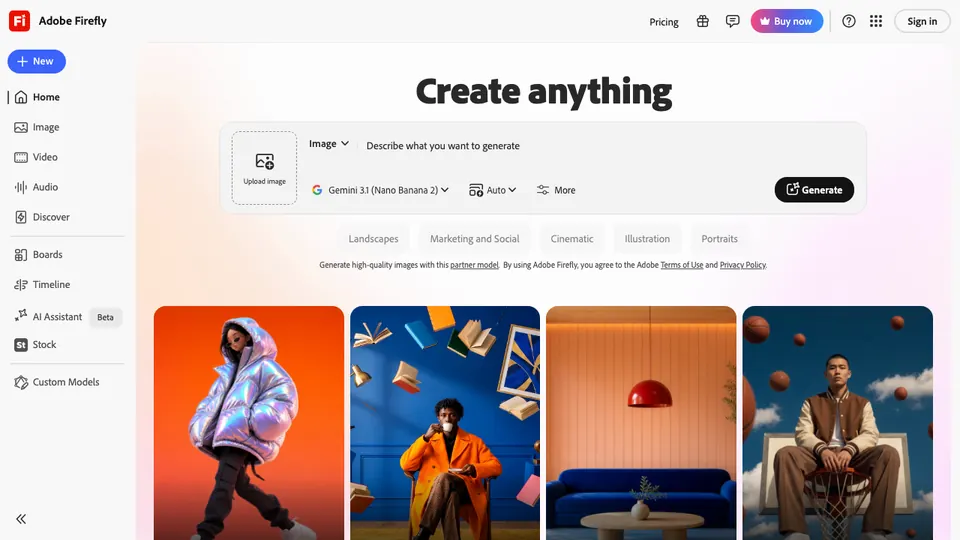Open the iridescent puffer jacket thumbnail
The height and width of the screenshot is (540, 960).
point(249,423)
